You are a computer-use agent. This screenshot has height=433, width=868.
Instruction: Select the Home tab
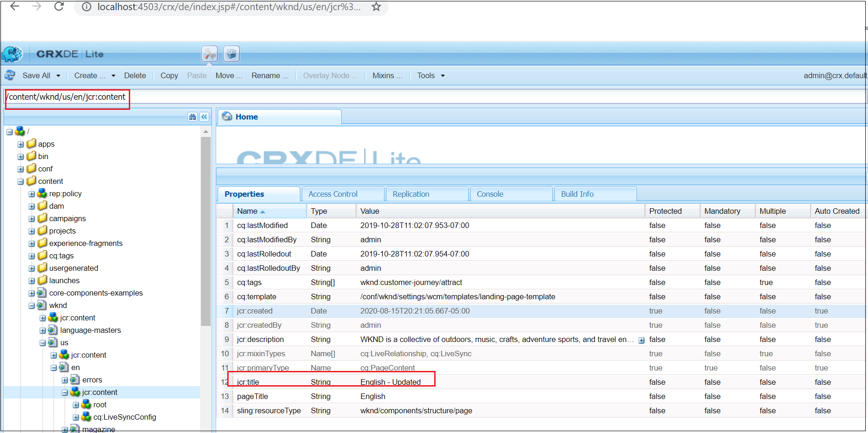(x=279, y=117)
